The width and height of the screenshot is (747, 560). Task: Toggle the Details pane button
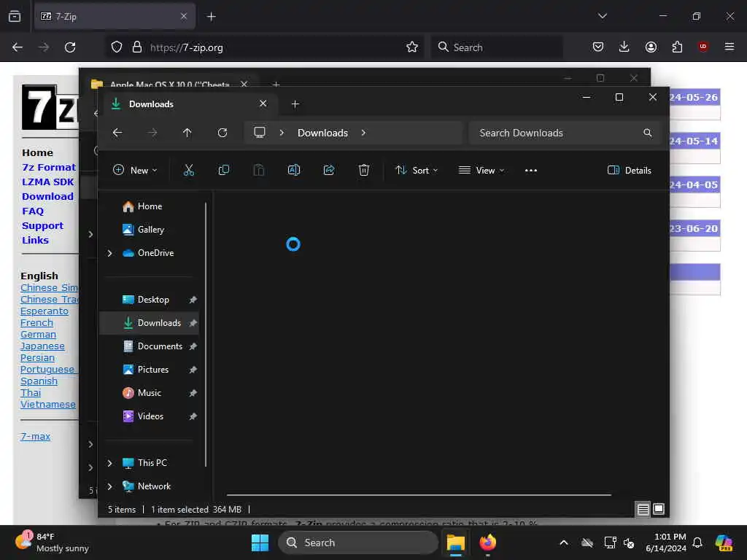tap(629, 170)
